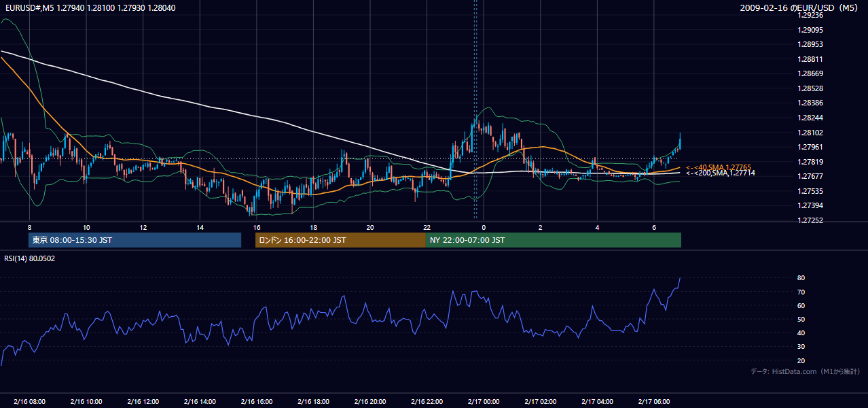The image size is (868, 408).
Task: Click the 2/17 00:00 bottom time label
Action: click(x=484, y=401)
